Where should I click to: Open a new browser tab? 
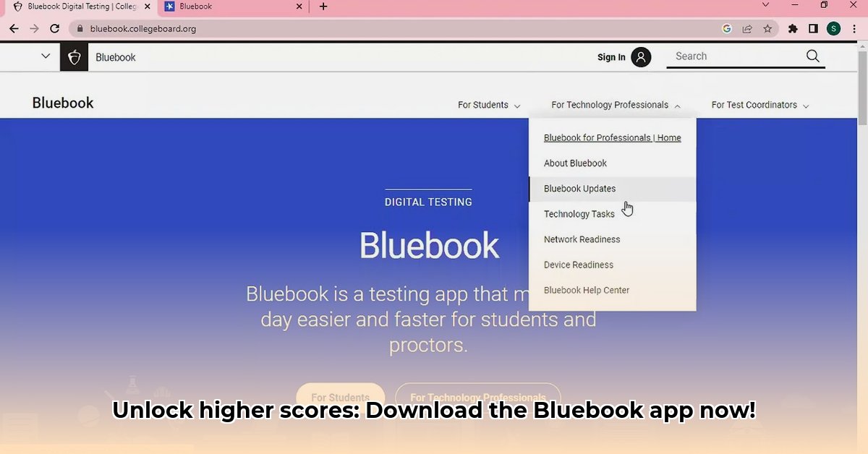323,7
